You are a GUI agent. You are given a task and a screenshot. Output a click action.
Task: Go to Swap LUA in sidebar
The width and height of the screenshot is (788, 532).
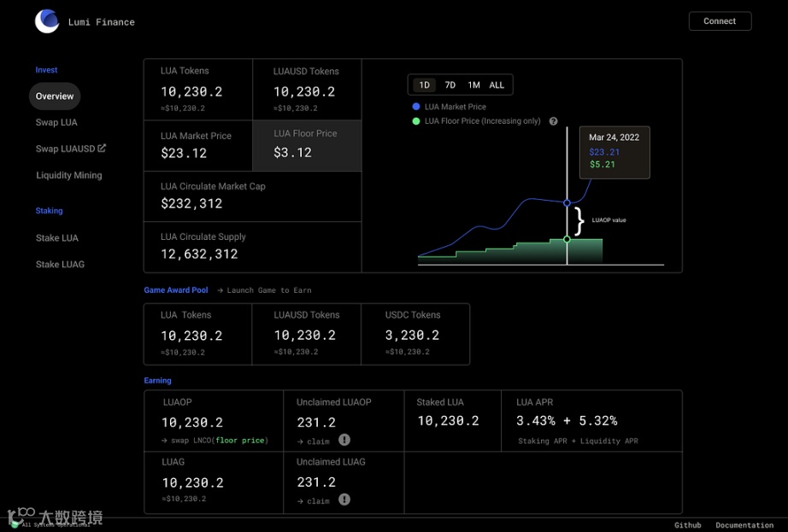(x=56, y=122)
